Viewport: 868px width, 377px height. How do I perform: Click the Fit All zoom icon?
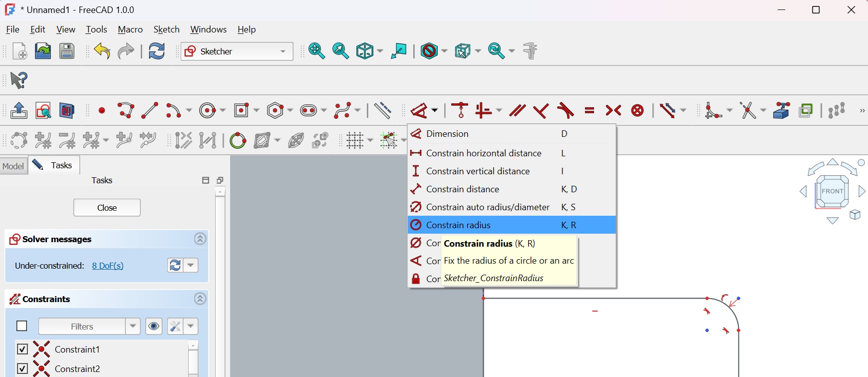point(317,51)
